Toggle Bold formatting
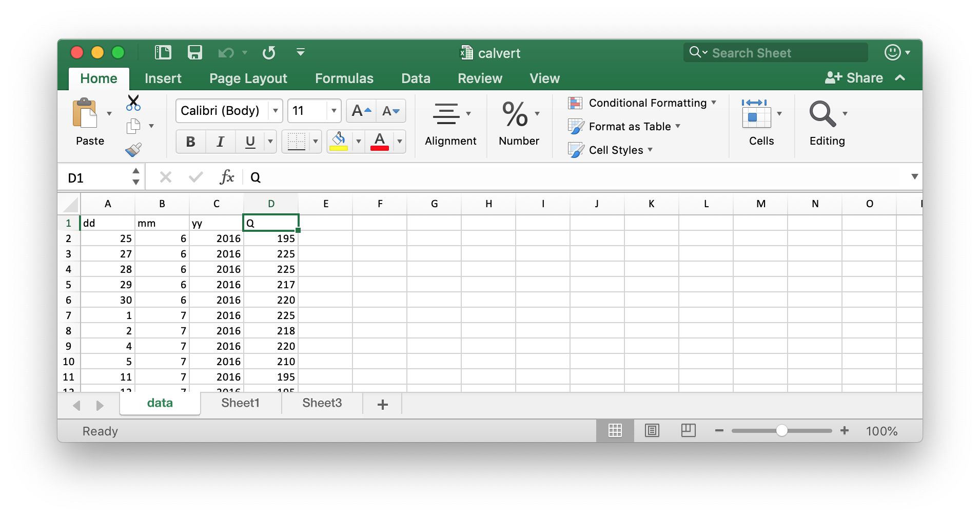This screenshot has width=980, height=518. pos(191,142)
